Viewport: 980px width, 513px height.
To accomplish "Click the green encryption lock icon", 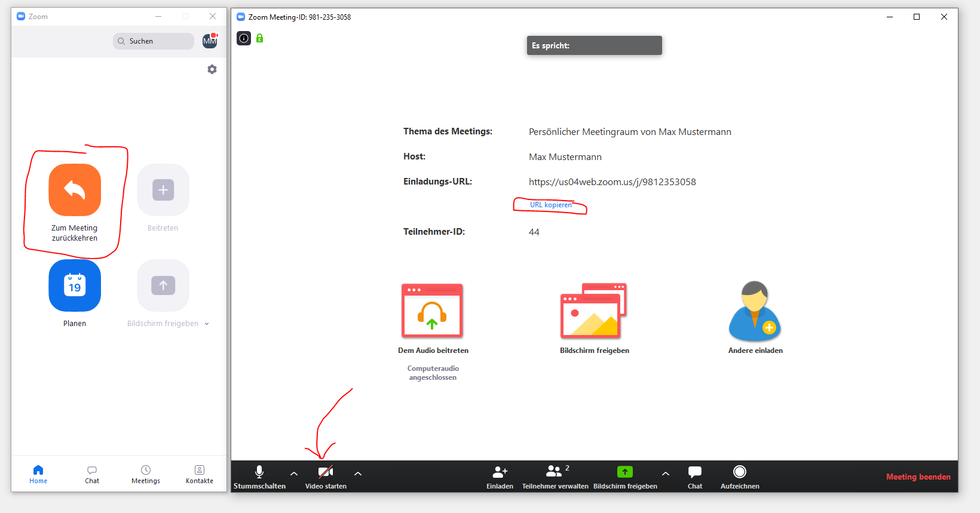I will (x=260, y=38).
